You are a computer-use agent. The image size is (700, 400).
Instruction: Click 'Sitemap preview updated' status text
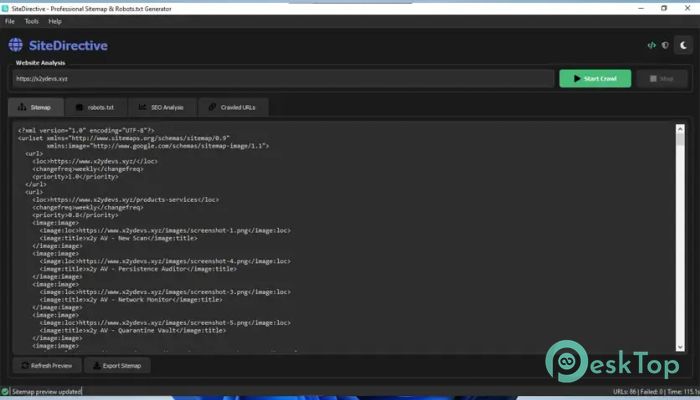pyautogui.click(x=47, y=392)
